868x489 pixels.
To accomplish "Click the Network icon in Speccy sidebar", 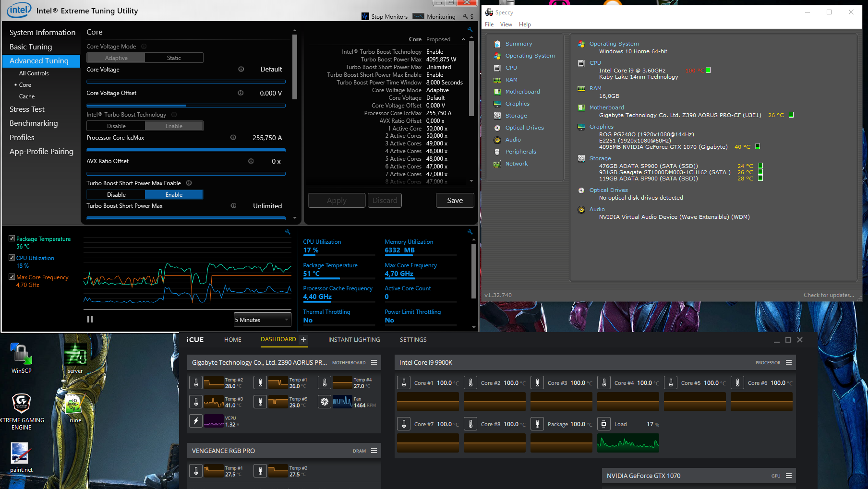I will pyautogui.click(x=497, y=164).
